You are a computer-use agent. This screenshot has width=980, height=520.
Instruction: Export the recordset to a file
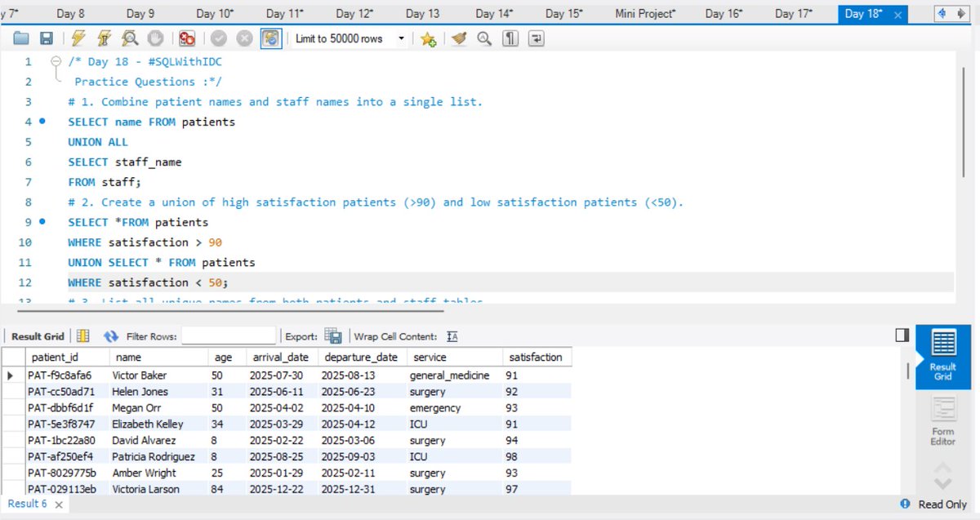(x=333, y=336)
